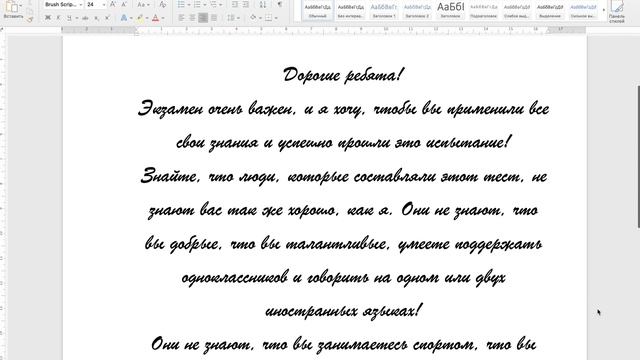Screen dimensions: 640x360
Task: Expand the underline style arrow
Action: click(x=76, y=18)
